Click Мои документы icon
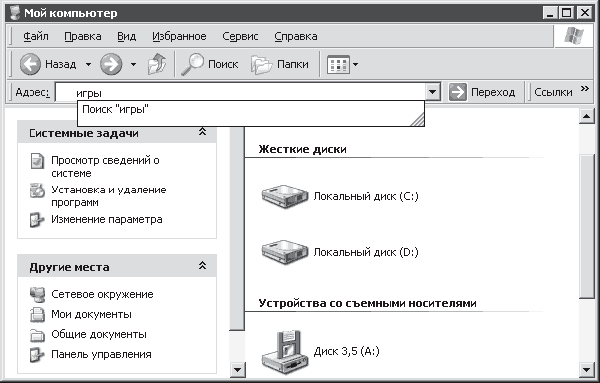 (x=37, y=315)
